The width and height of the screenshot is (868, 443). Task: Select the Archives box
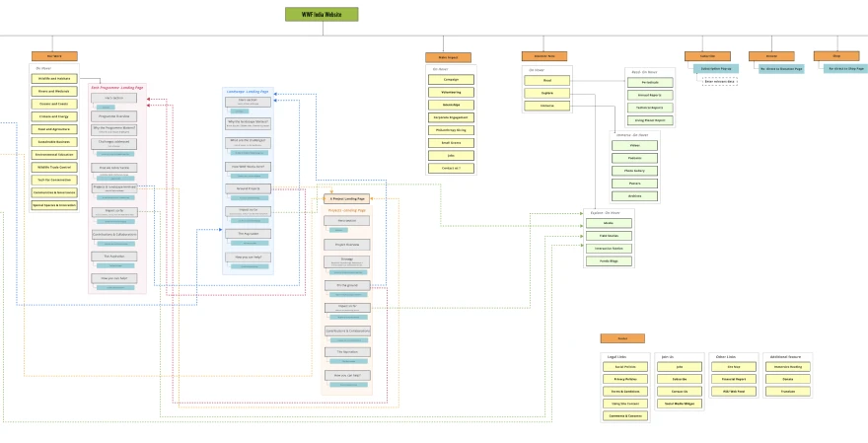point(635,196)
